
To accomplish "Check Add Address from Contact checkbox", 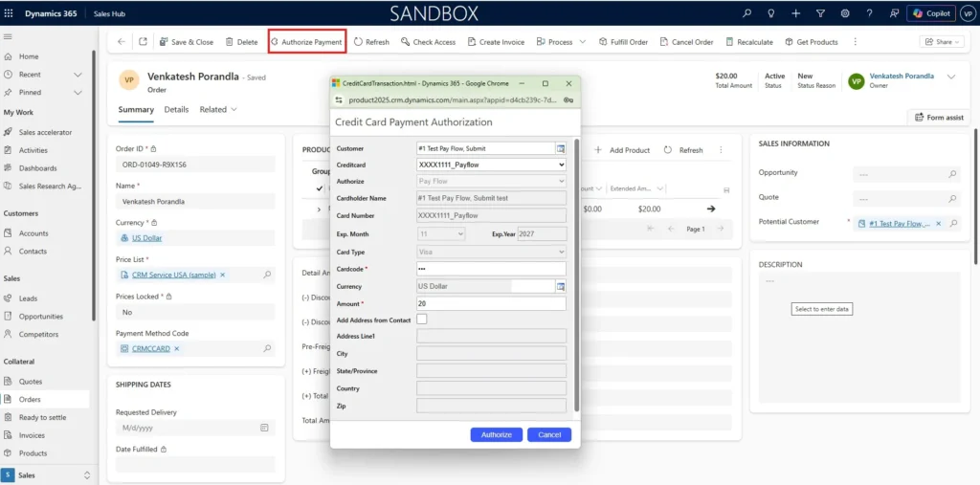I will tap(422, 320).
